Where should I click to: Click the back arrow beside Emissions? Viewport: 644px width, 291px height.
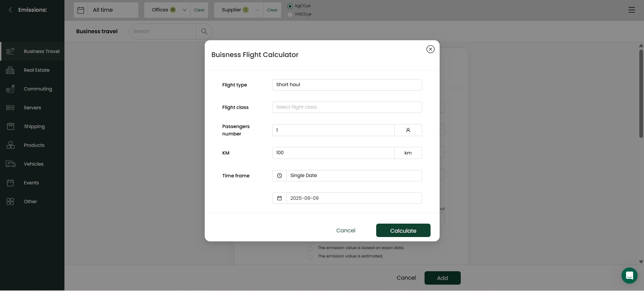[x=10, y=10]
